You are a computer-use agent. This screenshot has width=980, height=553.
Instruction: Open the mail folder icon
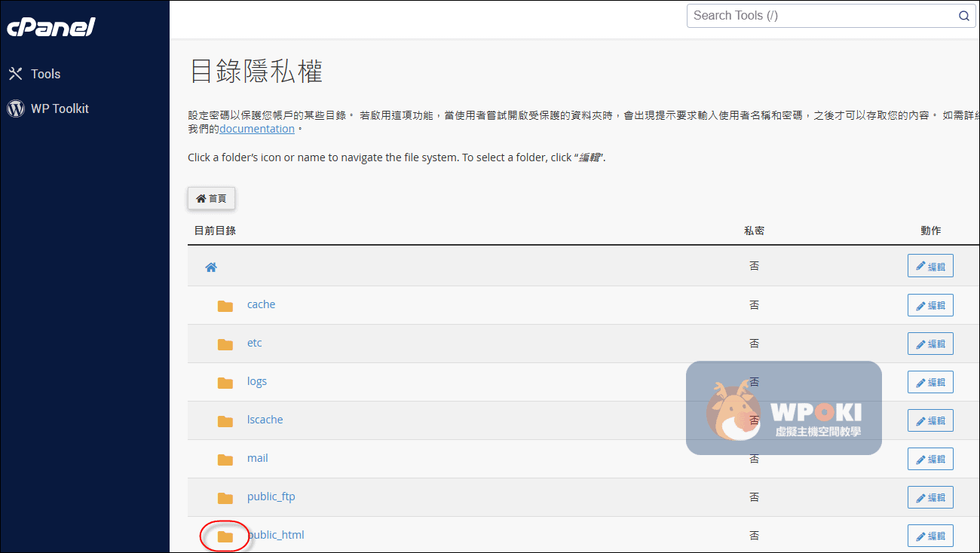[225, 459]
